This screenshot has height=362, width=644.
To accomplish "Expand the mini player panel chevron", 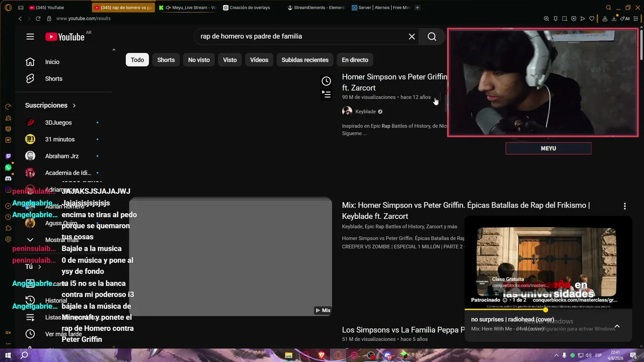I will pos(617,326).
